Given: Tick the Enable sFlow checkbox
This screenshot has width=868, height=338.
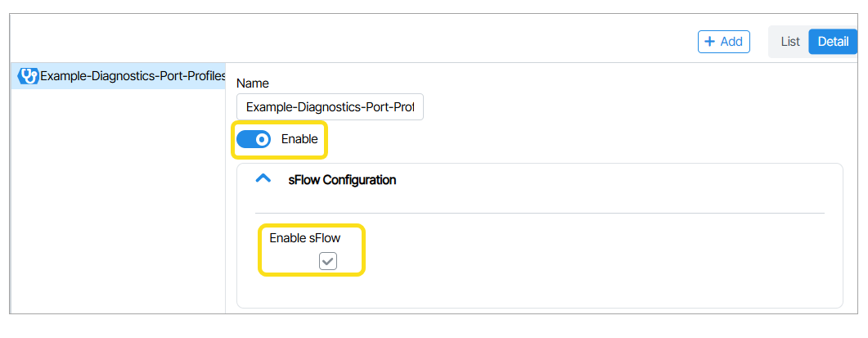Looking at the screenshot, I should pyautogui.click(x=328, y=261).
